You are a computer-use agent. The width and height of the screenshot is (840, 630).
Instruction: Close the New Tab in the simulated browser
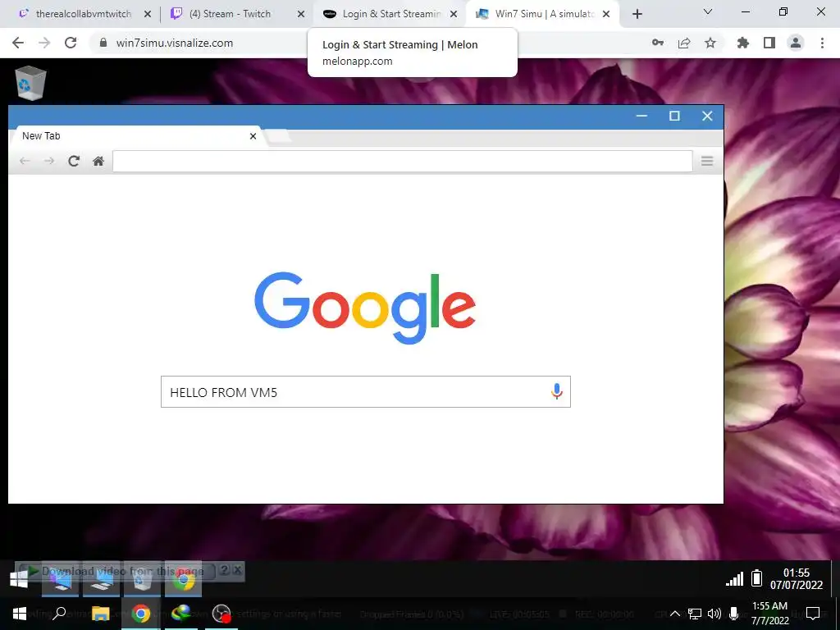(253, 136)
